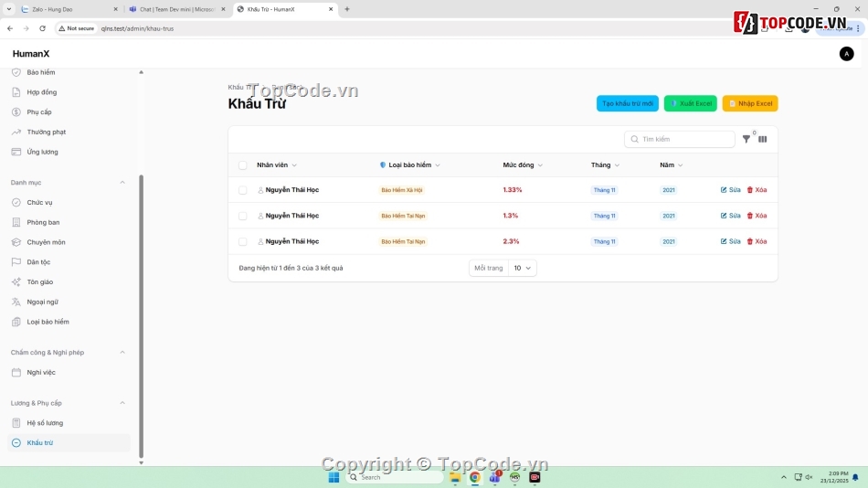
Task: Toggle table columns icon
Action: pyautogui.click(x=763, y=139)
